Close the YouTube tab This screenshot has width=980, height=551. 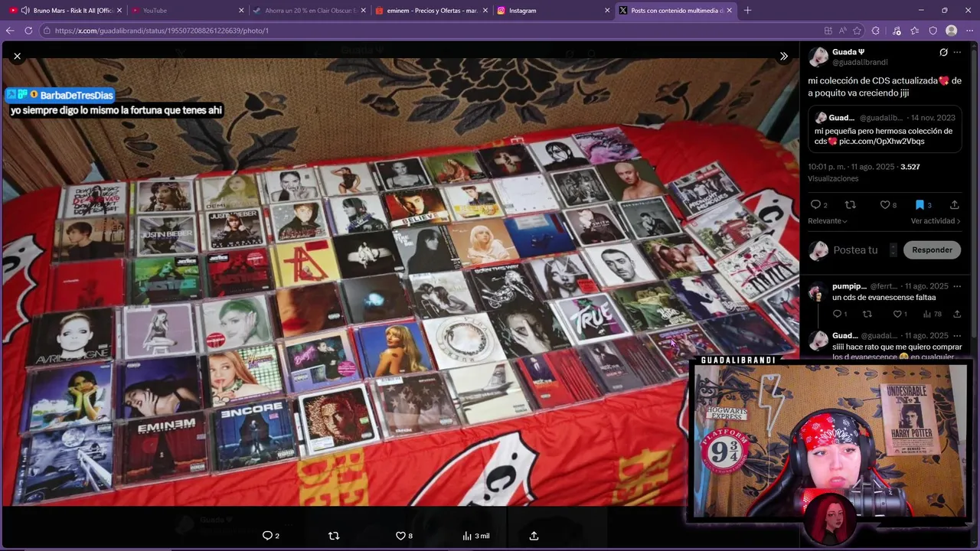click(241, 10)
